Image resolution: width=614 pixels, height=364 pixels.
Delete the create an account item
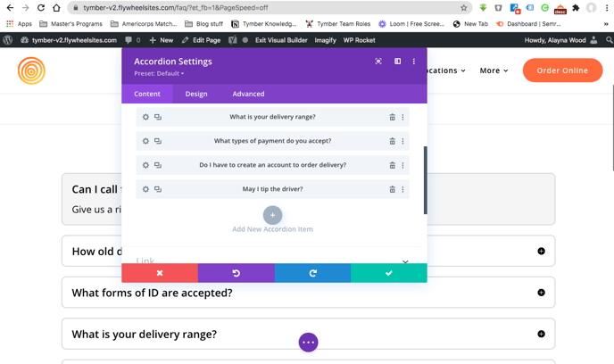tap(392, 165)
